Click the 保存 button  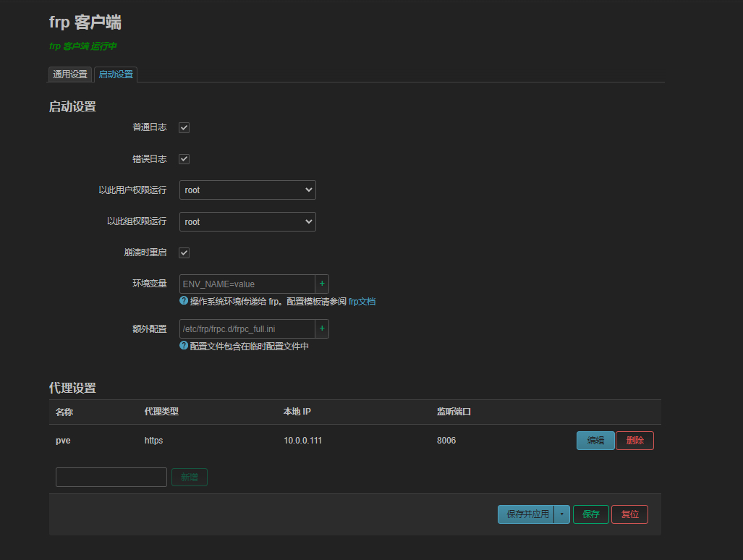pos(591,514)
